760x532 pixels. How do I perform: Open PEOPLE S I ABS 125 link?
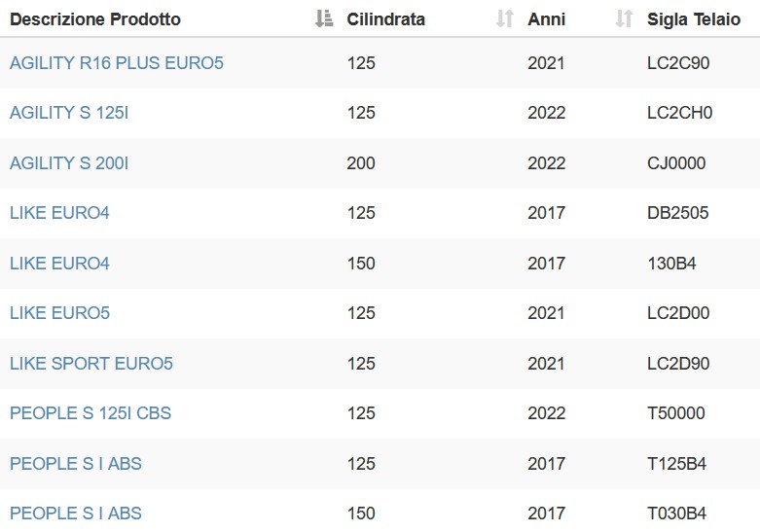tap(76, 464)
